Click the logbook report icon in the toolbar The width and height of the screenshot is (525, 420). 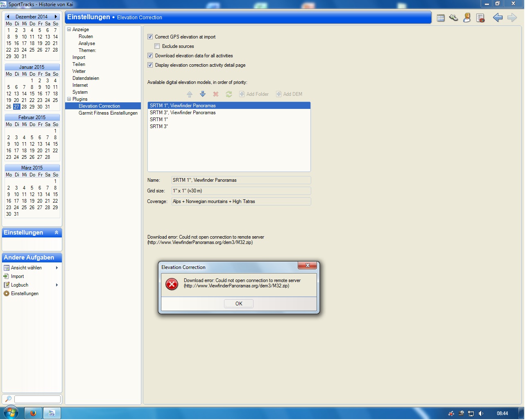click(480, 18)
